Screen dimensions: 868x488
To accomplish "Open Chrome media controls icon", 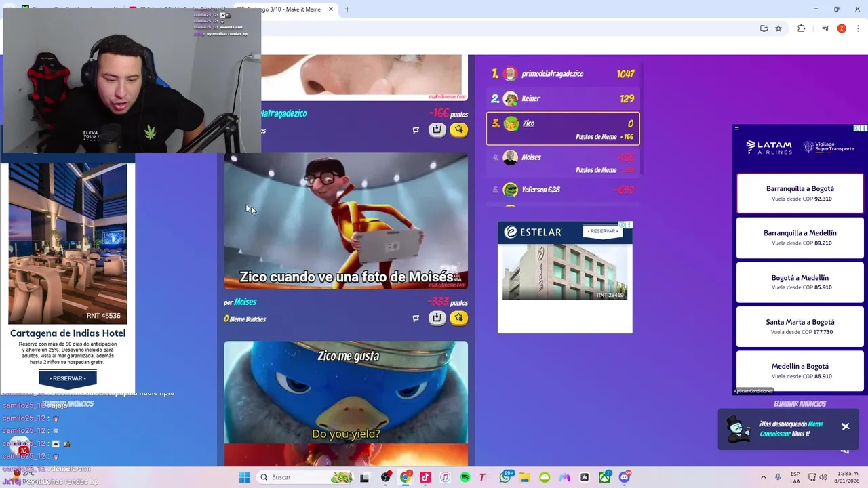I will (x=825, y=28).
